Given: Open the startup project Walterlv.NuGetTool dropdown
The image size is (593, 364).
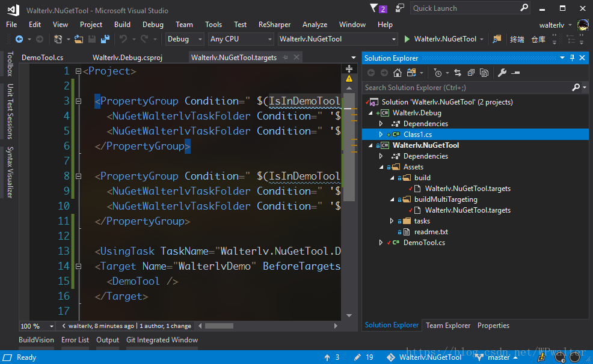Looking at the screenshot, I should [337, 39].
